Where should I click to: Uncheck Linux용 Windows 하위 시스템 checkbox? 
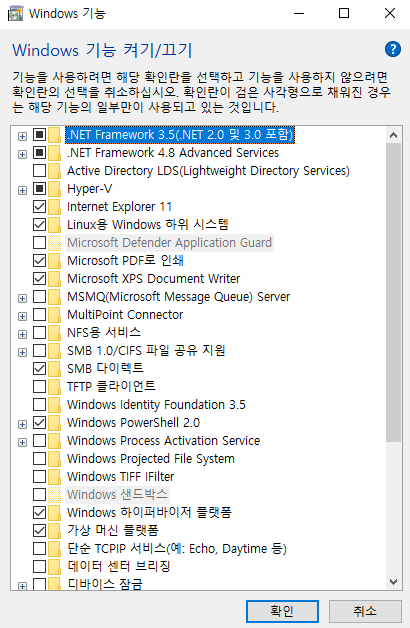tap(39, 225)
